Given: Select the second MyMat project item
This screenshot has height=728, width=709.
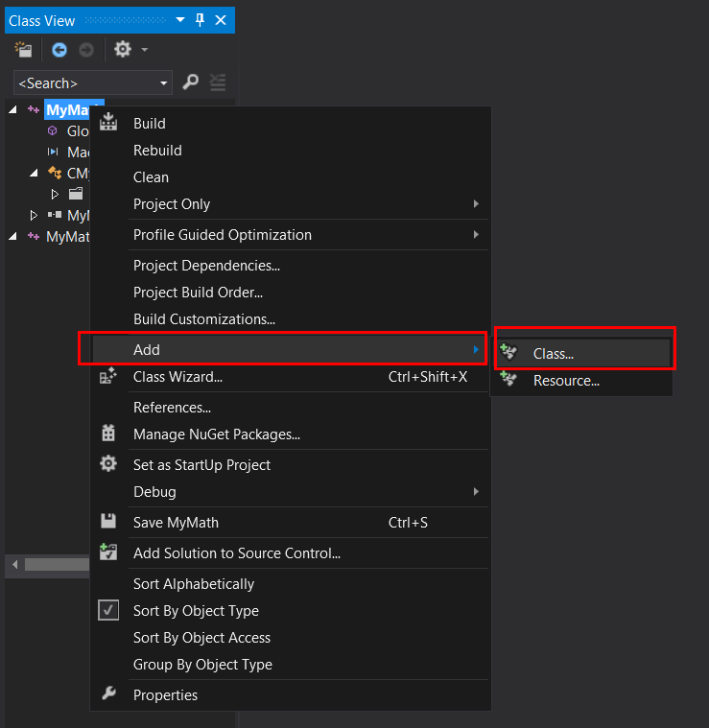Looking at the screenshot, I should [x=67, y=236].
